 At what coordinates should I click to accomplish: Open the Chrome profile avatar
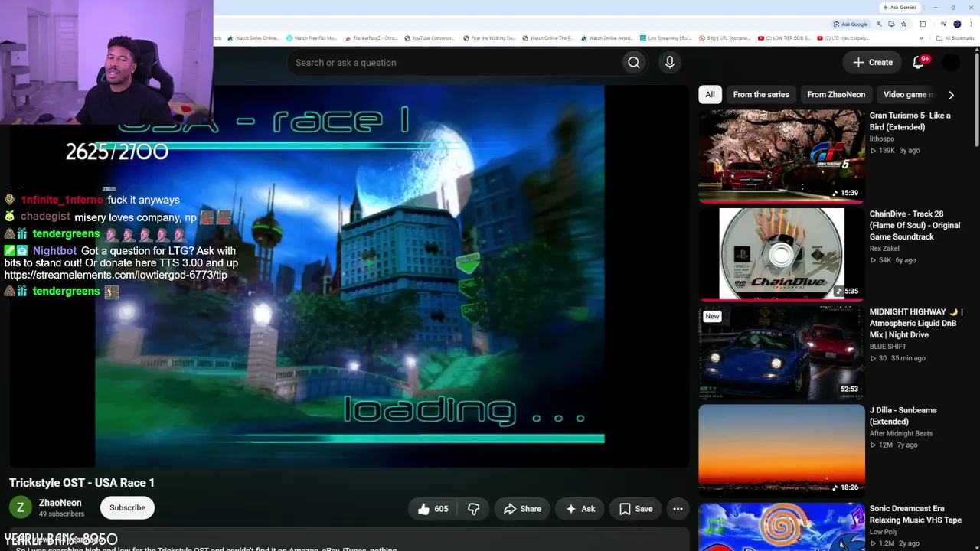[x=957, y=24]
